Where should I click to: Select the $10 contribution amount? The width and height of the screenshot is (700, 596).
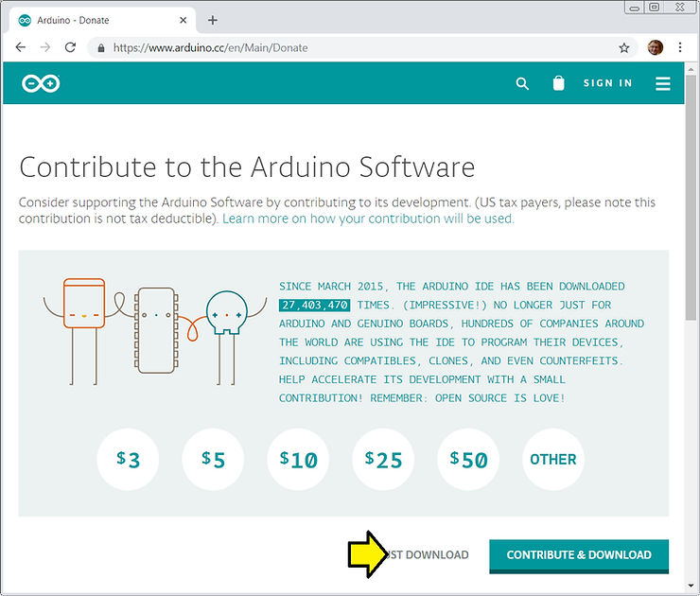(298, 460)
